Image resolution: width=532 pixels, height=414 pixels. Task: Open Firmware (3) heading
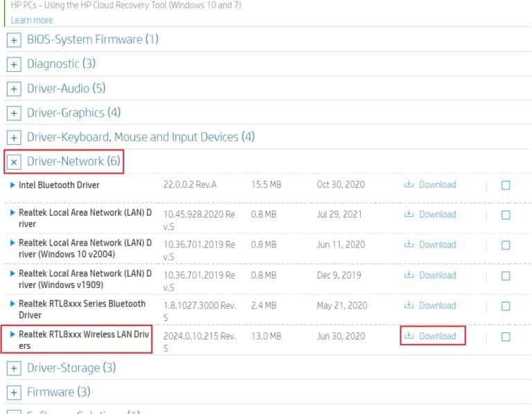click(x=59, y=392)
